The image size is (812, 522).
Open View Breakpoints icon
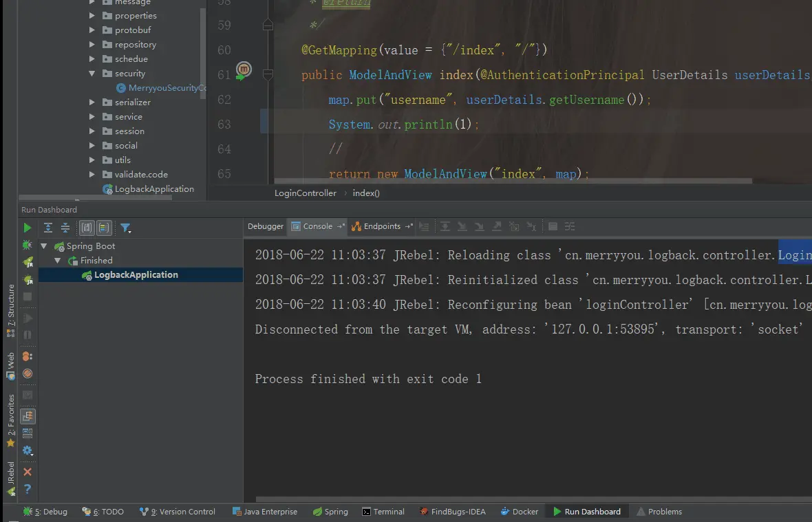[28, 356]
